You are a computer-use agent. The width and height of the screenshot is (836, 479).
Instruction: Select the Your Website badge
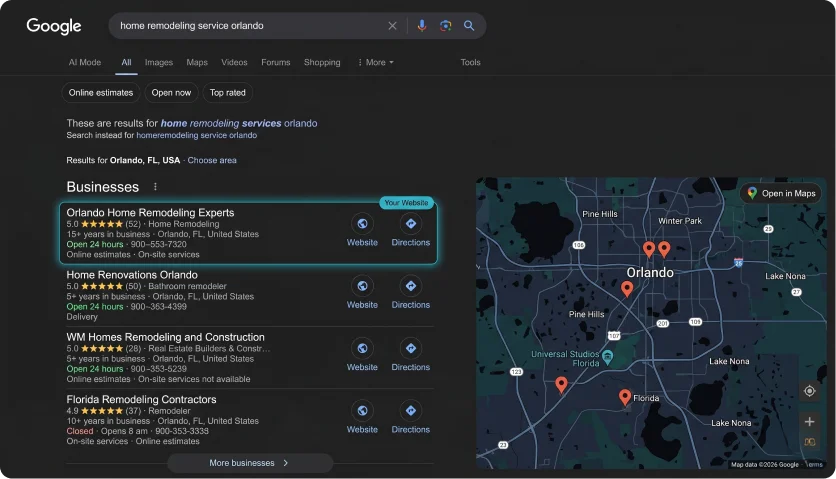(x=406, y=203)
